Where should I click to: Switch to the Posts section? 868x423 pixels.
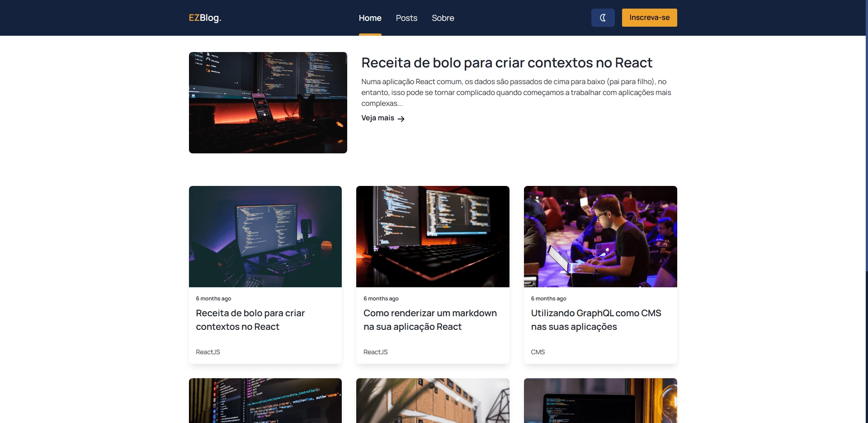click(x=406, y=18)
